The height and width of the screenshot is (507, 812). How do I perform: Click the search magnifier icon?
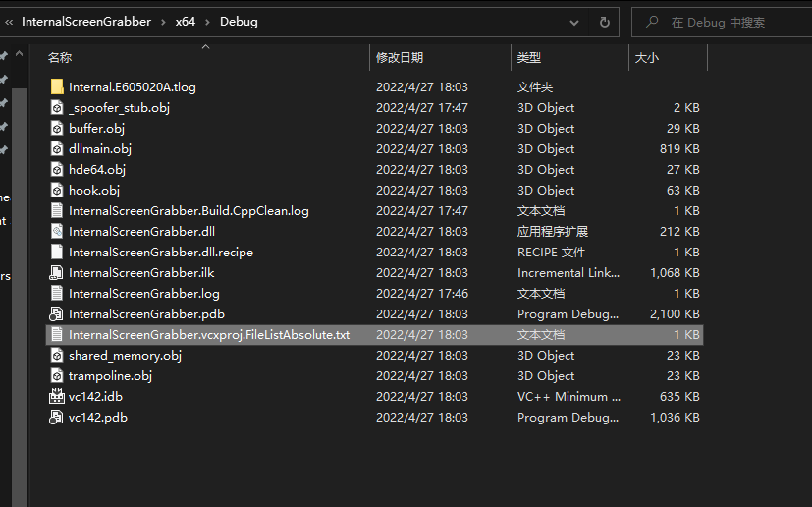(x=652, y=22)
